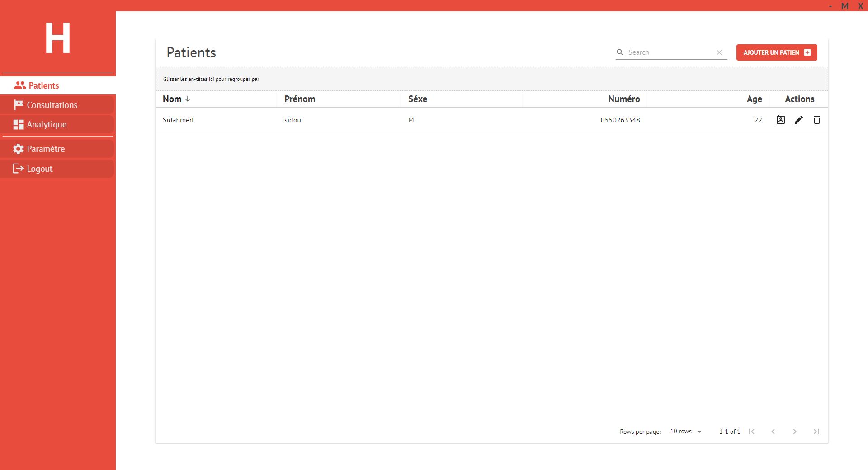Select Logout in the sidebar

[x=57, y=169]
